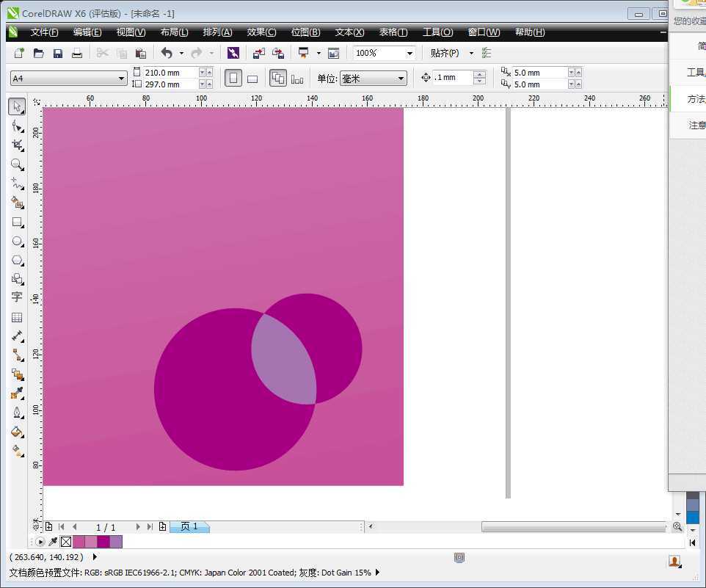Open the 位图 menu
Viewport: 706px width, 588px height.
point(305,32)
